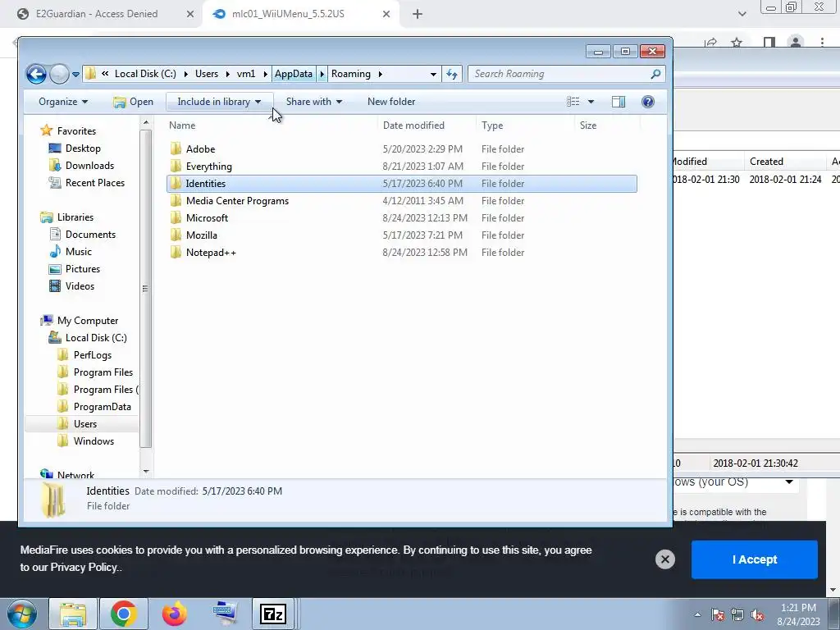Click the Windows Start button
The height and width of the screenshot is (630, 840).
22,614
